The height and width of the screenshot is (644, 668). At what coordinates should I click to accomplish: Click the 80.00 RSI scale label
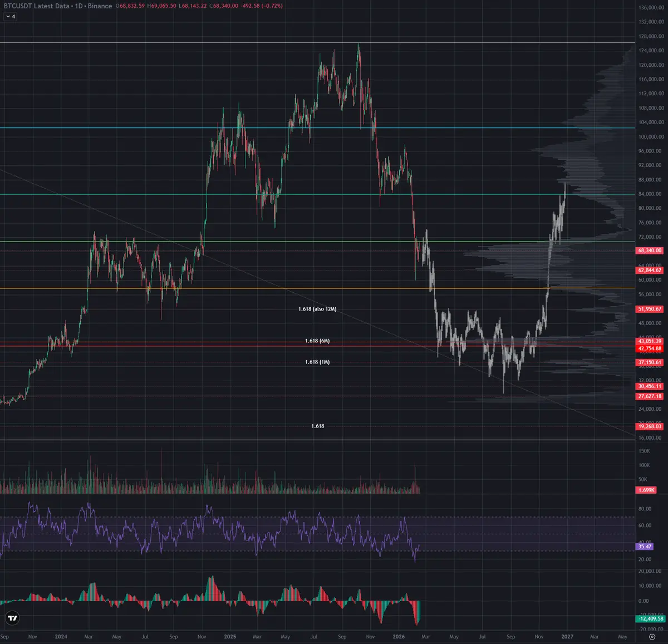[x=645, y=509]
